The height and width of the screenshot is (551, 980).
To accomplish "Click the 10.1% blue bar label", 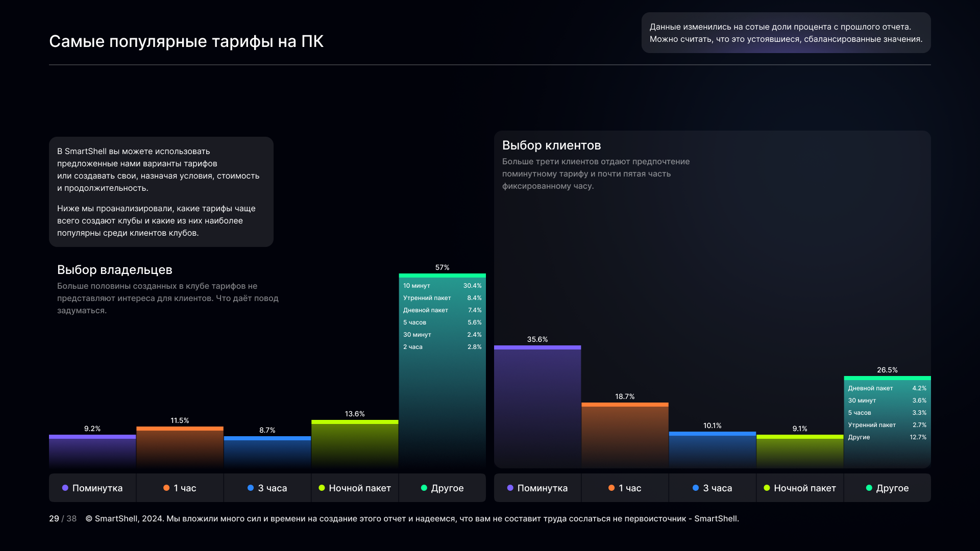I will coord(713,425).
